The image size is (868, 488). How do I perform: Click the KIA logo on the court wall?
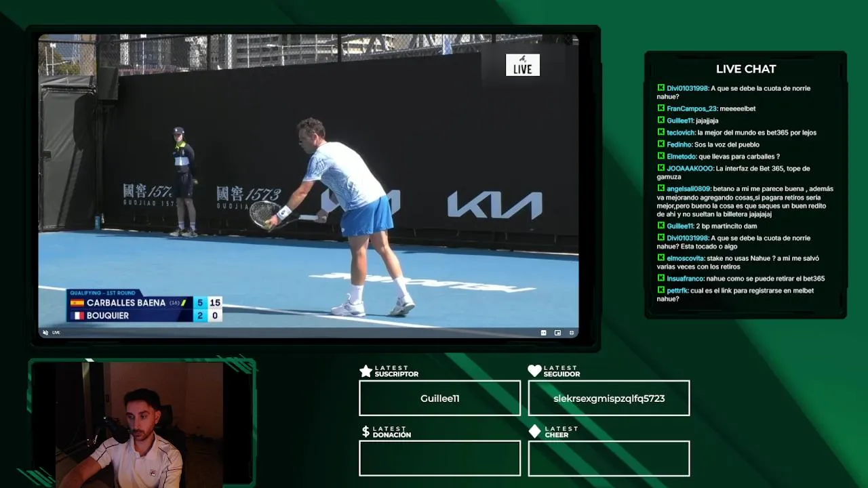coord(494,205)
